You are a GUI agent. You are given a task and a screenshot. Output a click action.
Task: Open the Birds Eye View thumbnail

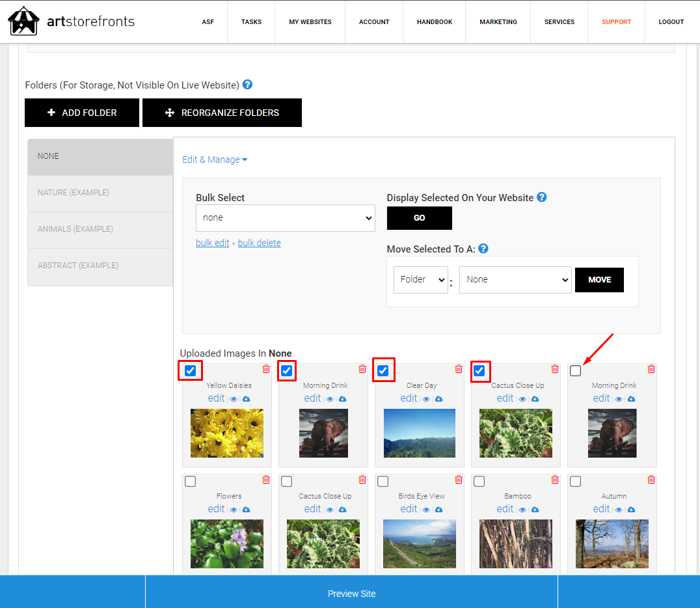click(x=420, y=543)
